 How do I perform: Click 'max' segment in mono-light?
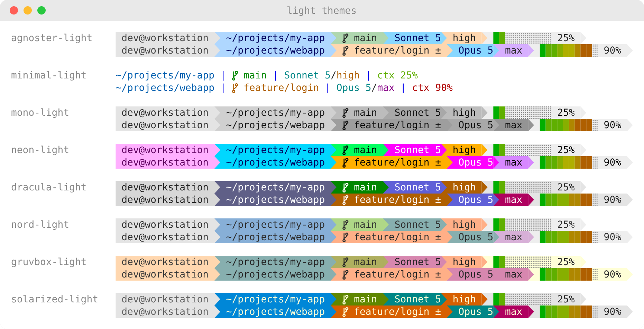click(514, 125)
